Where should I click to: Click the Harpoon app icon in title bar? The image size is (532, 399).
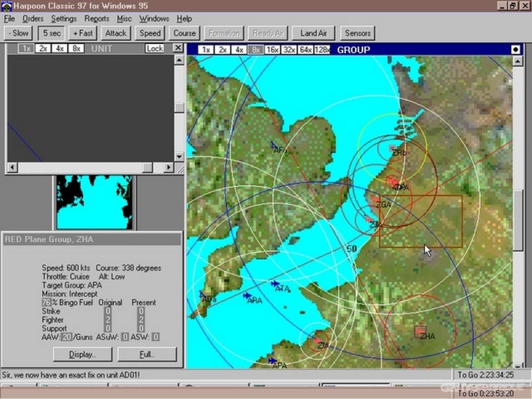tap(7, 6)
